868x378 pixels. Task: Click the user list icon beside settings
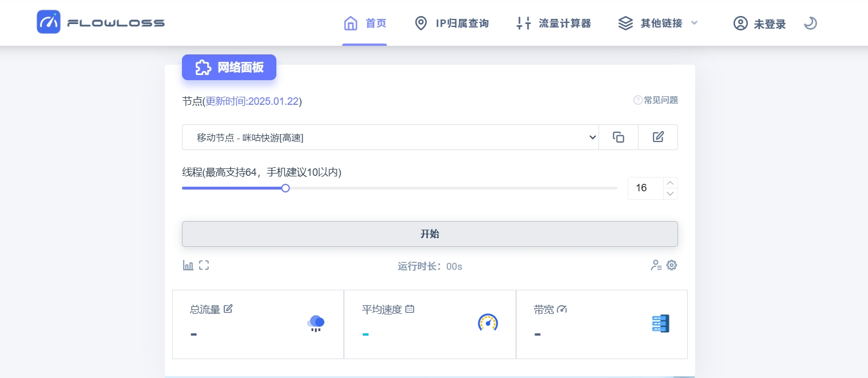pyautogui.click(x=656, y=265)
